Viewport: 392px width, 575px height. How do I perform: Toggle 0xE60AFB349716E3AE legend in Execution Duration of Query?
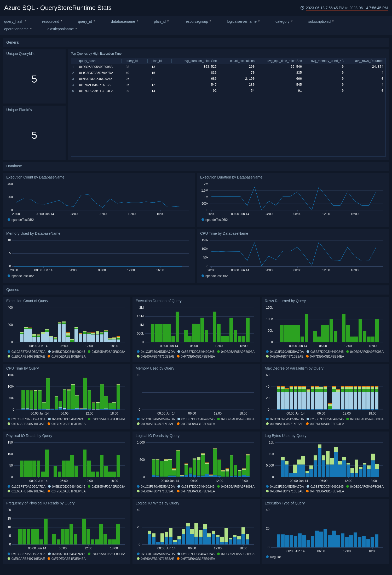[x=155, y=356]
